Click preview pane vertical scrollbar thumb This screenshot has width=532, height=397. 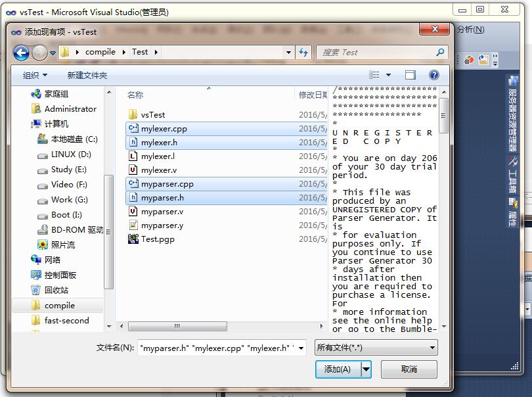pos(443,116)
